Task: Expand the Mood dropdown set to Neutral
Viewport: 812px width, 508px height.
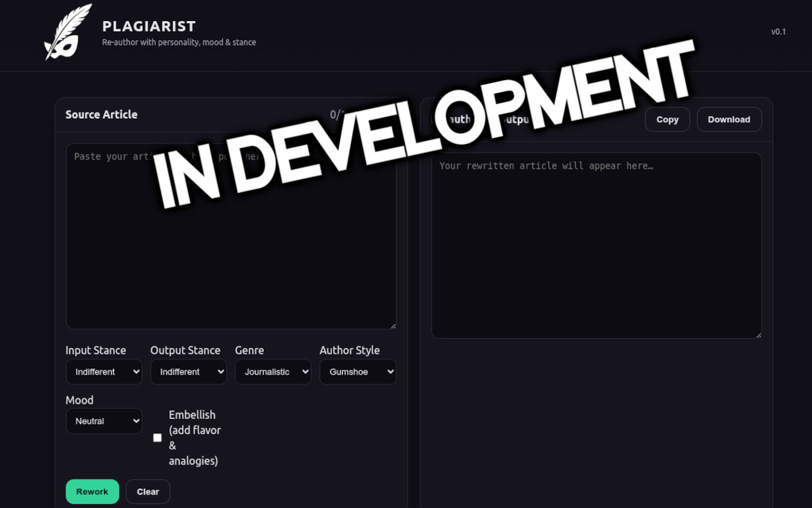Action: [104, 421]
